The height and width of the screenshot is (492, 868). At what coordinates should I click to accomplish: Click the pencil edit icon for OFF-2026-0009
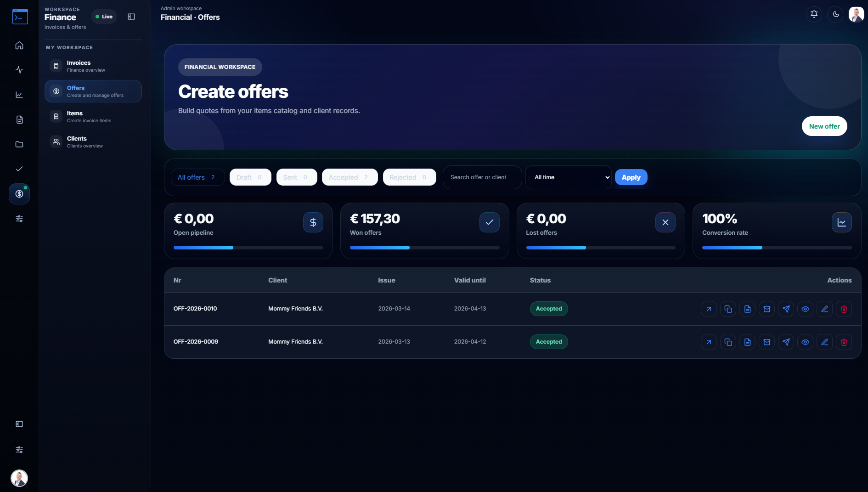pos(824,342)
